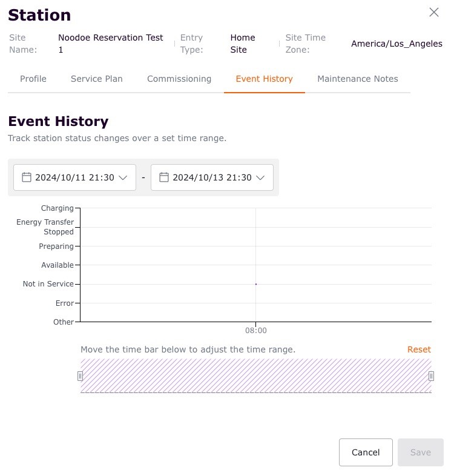The width and height of the screenshot is (454, 476).
Task: Click the Not in Service data point
Action: (256, 284)
